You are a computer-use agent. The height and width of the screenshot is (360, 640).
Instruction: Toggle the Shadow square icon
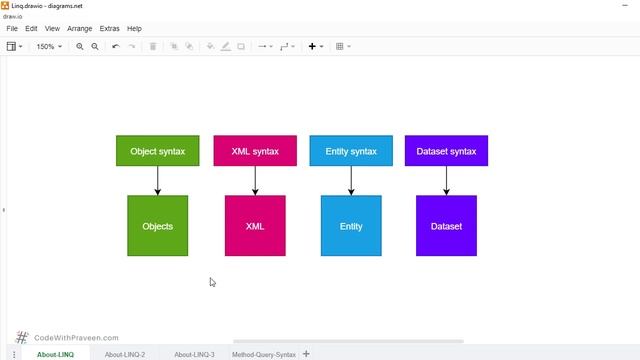(x=241, y=47)
